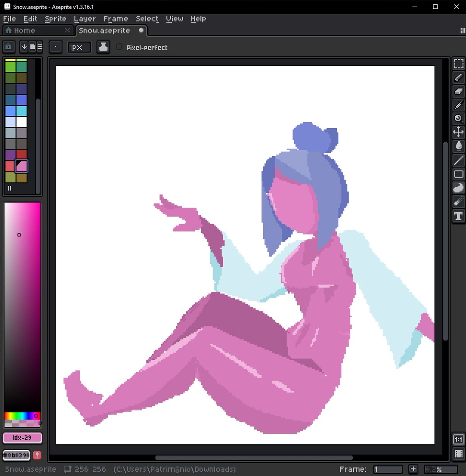Open the list icon in context bar
466x476 pixels.
(40, 47)
